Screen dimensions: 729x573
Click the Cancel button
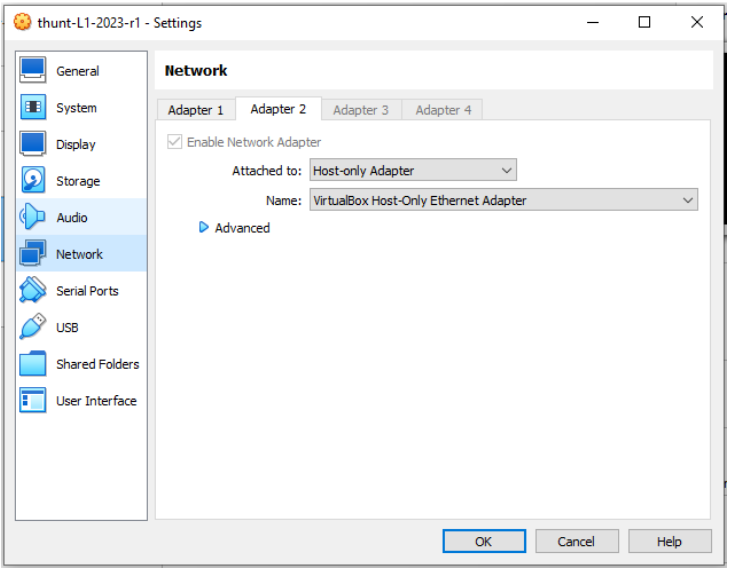(x=577, y=541)
